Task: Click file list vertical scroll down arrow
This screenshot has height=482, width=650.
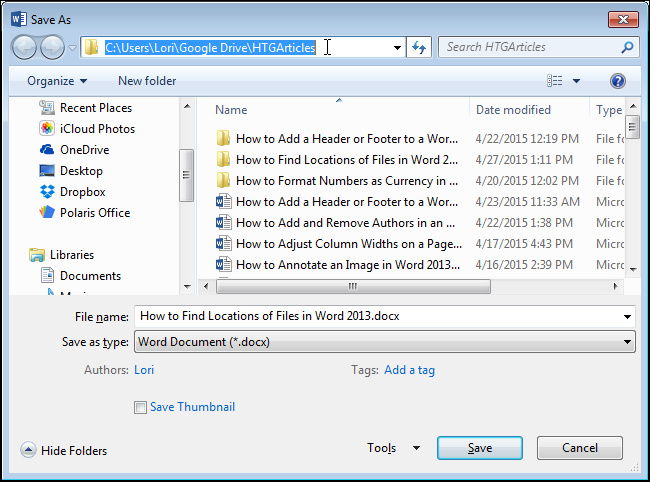Action: coord(633,270)
